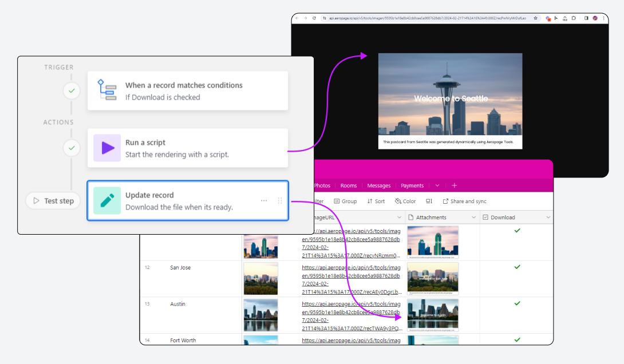Image resolution: width=624 pixels, height=364 pixels.
Task: Click the purple Run a script play icon
Action: pyautogui.click(x=107, y=148)
